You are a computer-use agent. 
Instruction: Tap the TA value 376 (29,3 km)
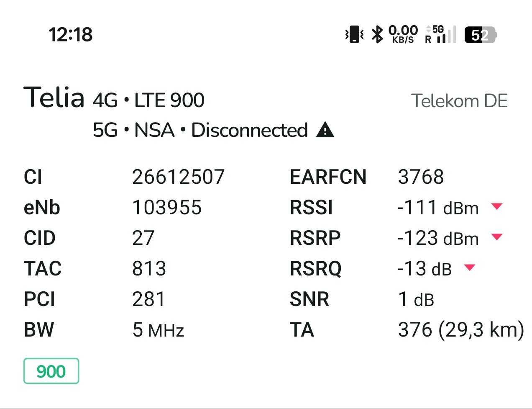(x=461, y=329)
